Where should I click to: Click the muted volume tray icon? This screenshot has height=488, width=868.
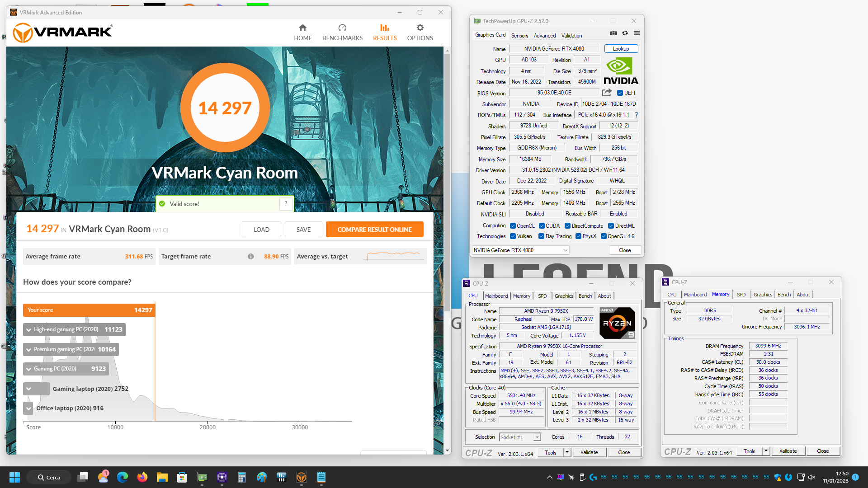[811, 477]
